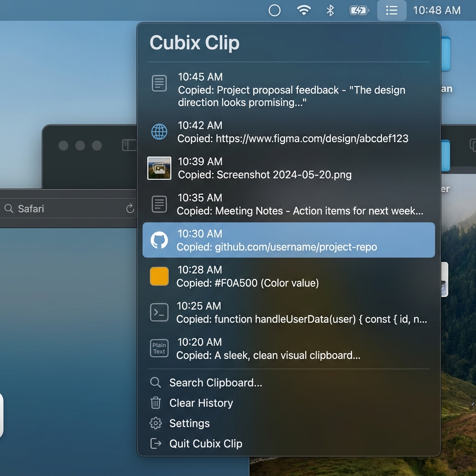Click the screenshot thumbnail at 10:39 AM
The width and height of the screenshot is (476, 476).
click(159, 168)
